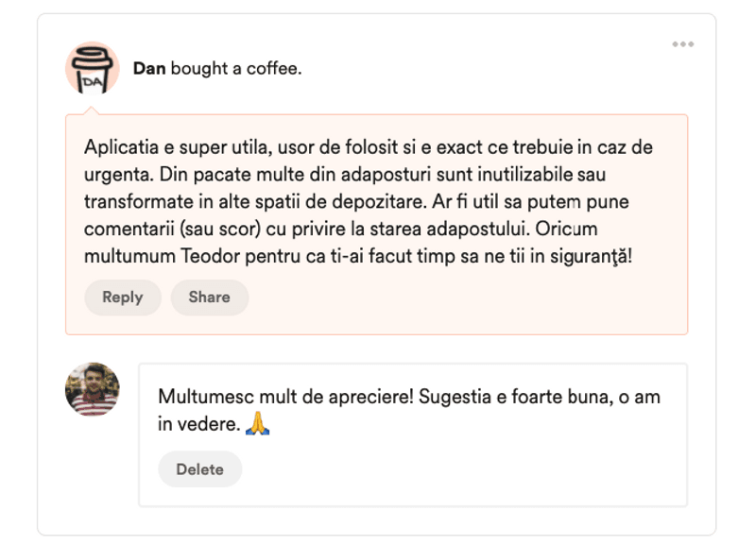756x545 pixels.
Task: Click Dan's message text about the app
Action: click(x=369, y=201)
